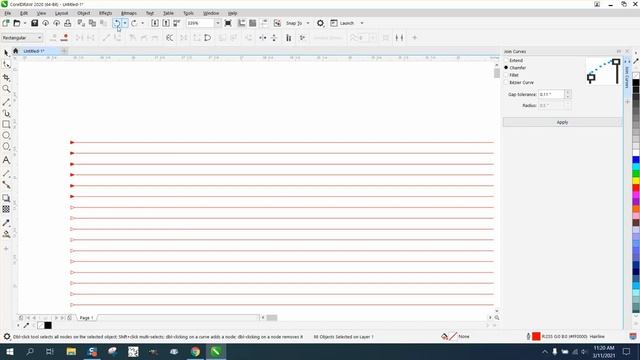This screenshot has width=640, height=360.
Task: Pick the black color in palette
Action: (x=636, y=82)
